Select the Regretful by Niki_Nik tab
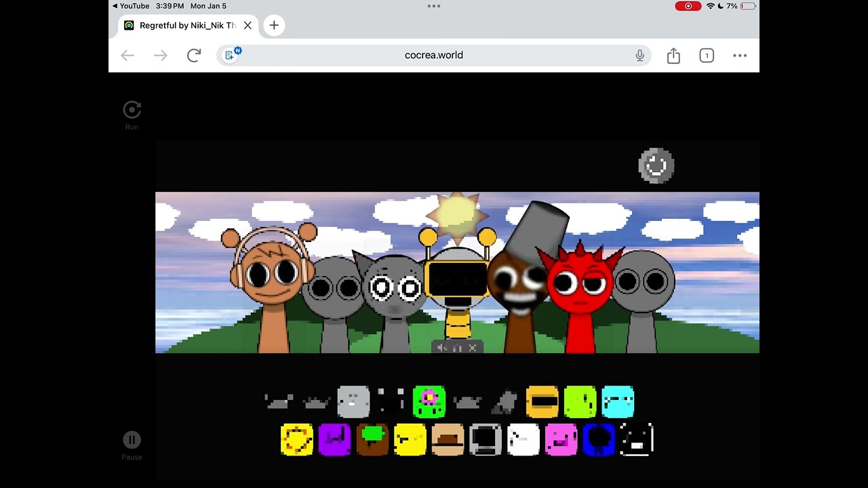 (x=188, y=26)
